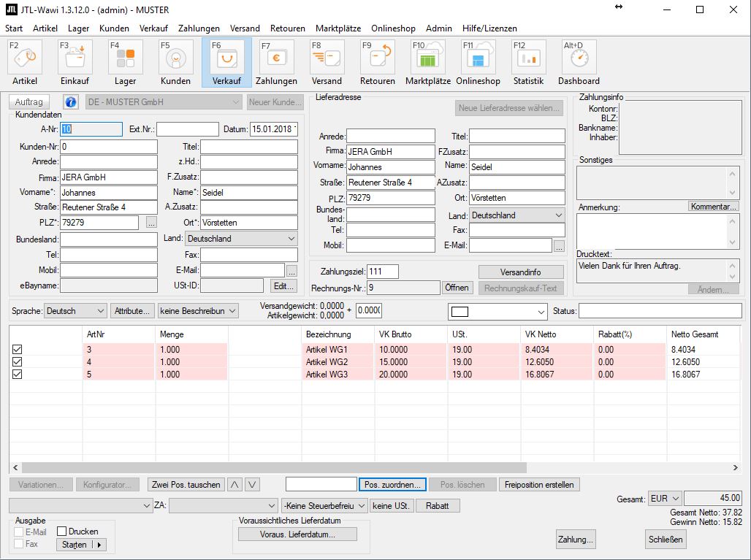751x560 pixels.
Task: Open the Einkauf (F3) toolbar icon
Action: 75,63
